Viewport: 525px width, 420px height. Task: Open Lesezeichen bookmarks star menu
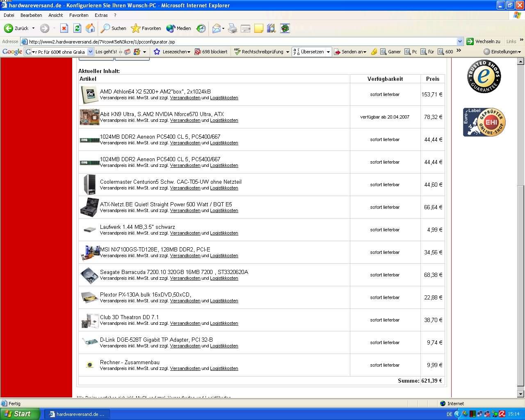pyautogui.click(x=172, y=52)
